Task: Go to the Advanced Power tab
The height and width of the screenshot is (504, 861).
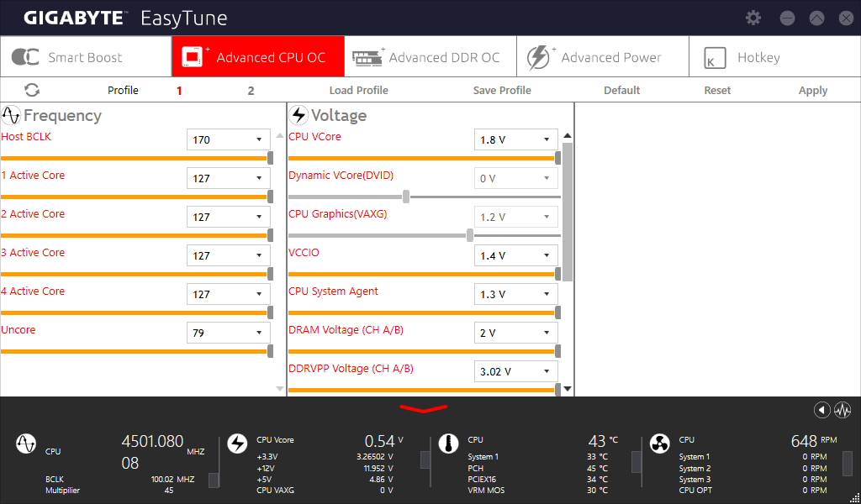Action: click(603, 56)
